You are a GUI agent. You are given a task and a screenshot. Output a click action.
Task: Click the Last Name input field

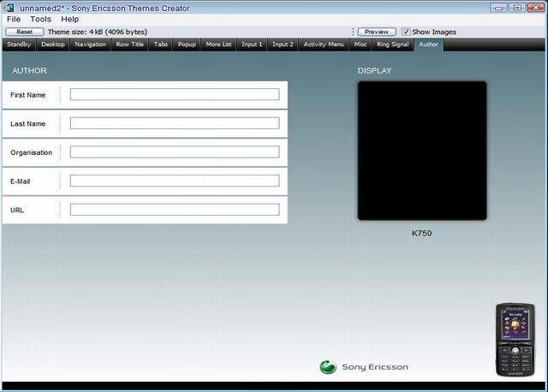tap(175, 123)
